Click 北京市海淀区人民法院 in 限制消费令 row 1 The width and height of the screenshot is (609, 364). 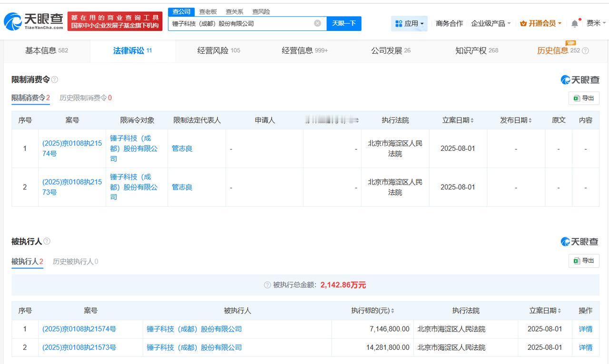(395, 148)
